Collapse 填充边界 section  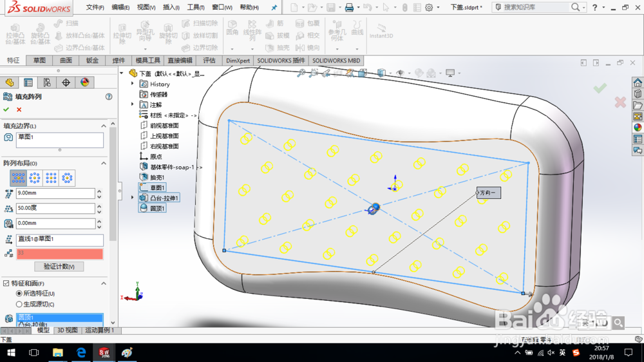click(104, 126)
